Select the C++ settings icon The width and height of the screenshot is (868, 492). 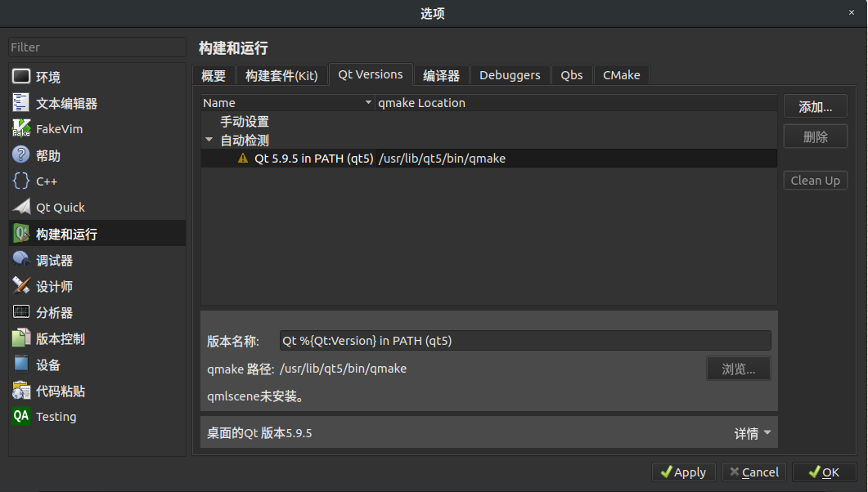pos(20,181)
